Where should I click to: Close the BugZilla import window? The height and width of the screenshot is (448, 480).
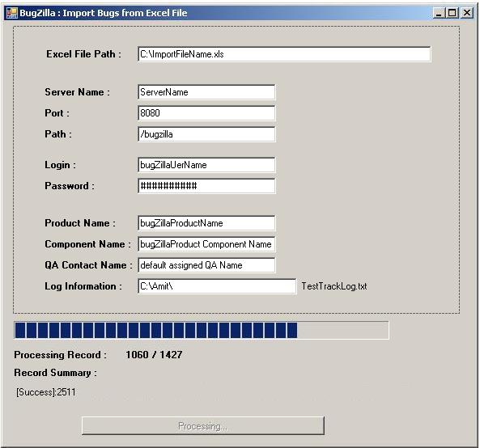click(x=466, y=13)
